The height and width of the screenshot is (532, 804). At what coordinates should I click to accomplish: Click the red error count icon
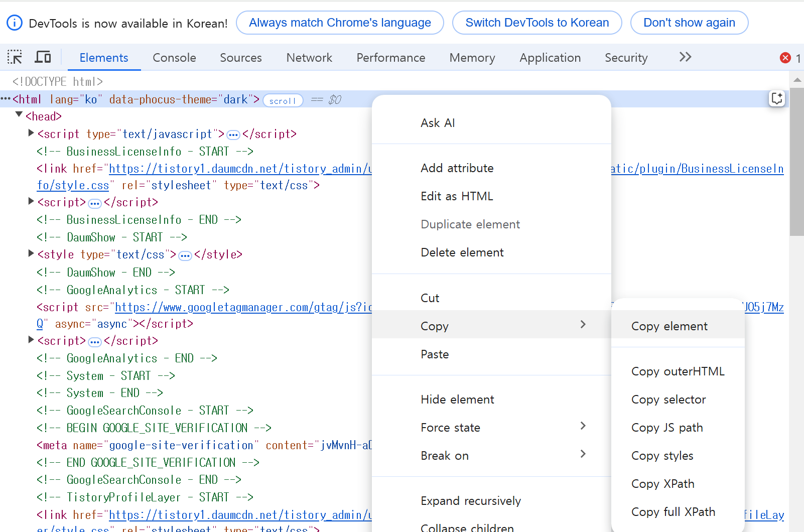tap(785, 58)
